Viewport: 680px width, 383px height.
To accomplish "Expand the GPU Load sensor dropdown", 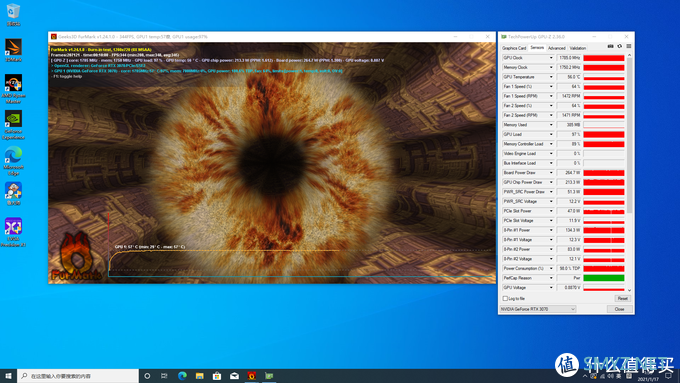I will coord(551,134).
